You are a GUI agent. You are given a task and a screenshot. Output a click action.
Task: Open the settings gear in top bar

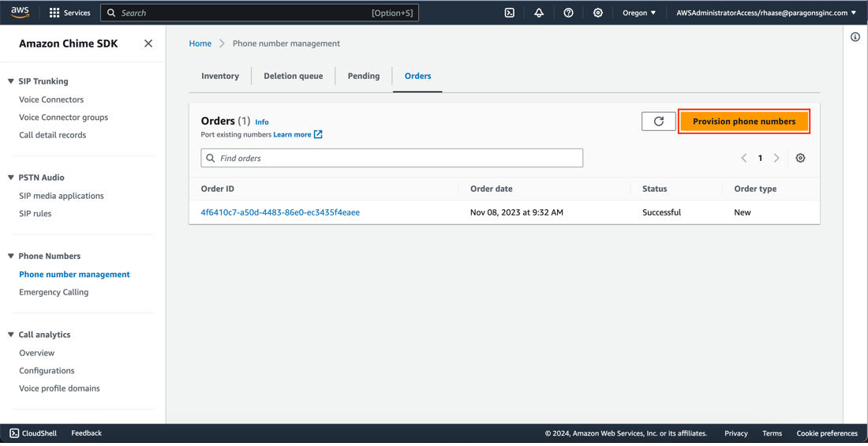[x=598, y=13]
